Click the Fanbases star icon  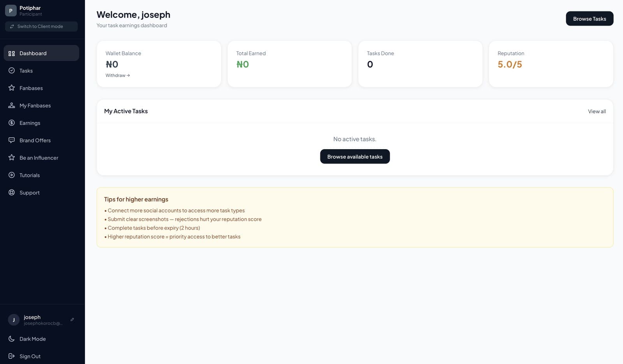point(12,88)
